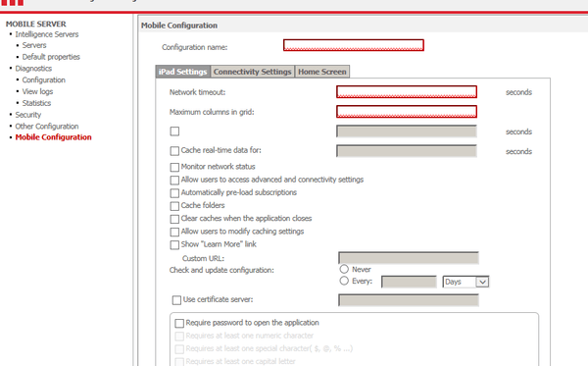The height and width of the screenshot is (366, 588).
Task: Open View logs link
Action: [x=37, y=92]
